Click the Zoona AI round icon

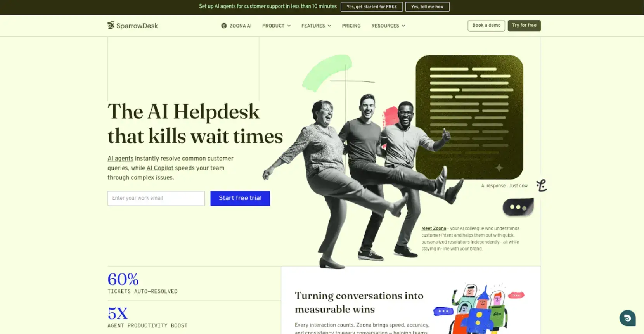point(224,26)
